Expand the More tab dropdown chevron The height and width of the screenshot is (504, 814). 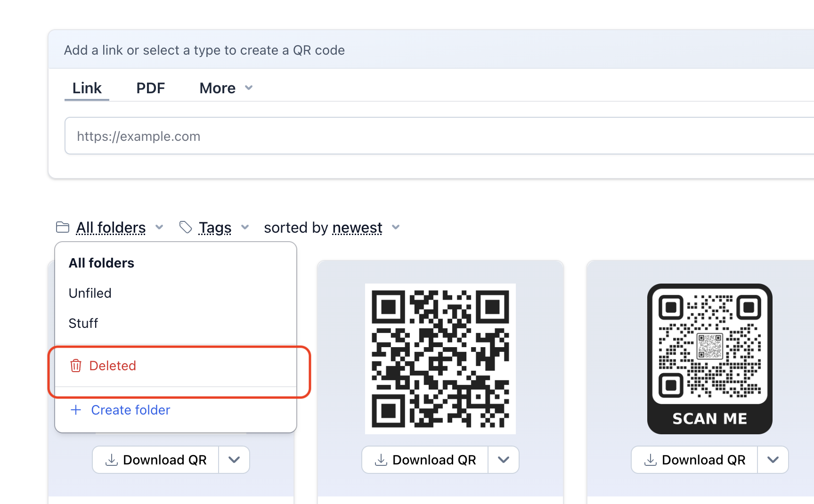point(249,88)
